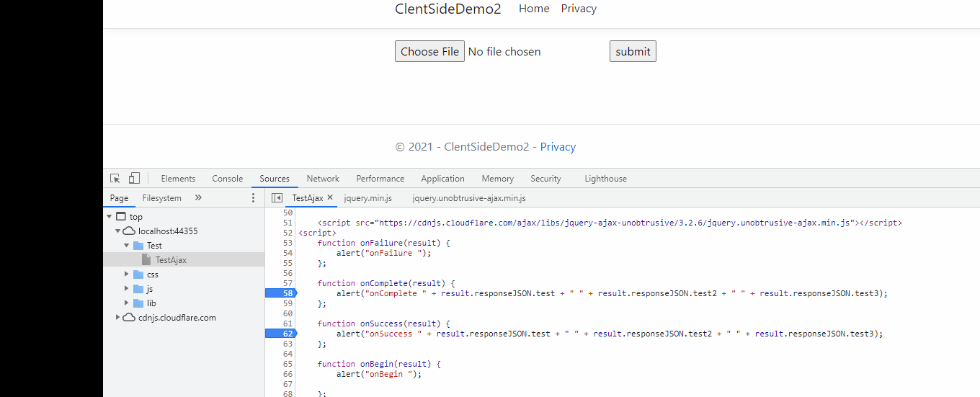Click the cdnjs.cloudflare.com cloud icon
This screenshot has width=980, height=397.
pyautogui.click(x=129, y=317)
